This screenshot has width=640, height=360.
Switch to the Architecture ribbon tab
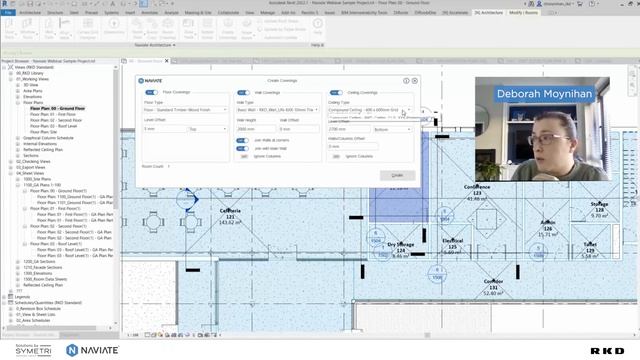[30, 13]
